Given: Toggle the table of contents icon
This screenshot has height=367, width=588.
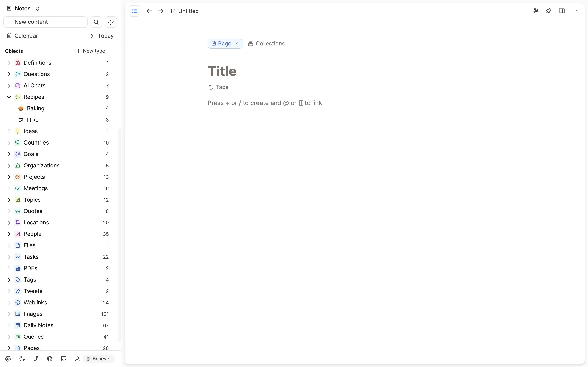Looking at the screenshot, I should coord(135,11).
